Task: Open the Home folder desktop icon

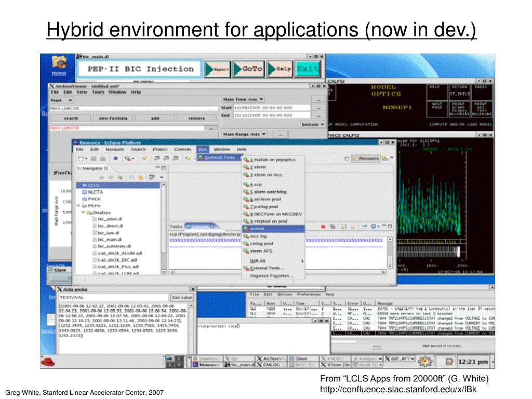Action: point(59,65)
